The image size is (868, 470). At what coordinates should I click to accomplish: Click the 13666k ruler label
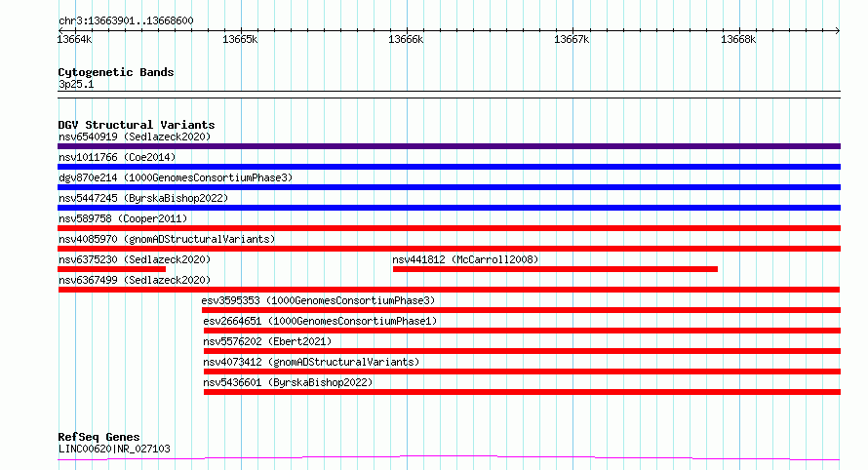(x=406, y=39)
